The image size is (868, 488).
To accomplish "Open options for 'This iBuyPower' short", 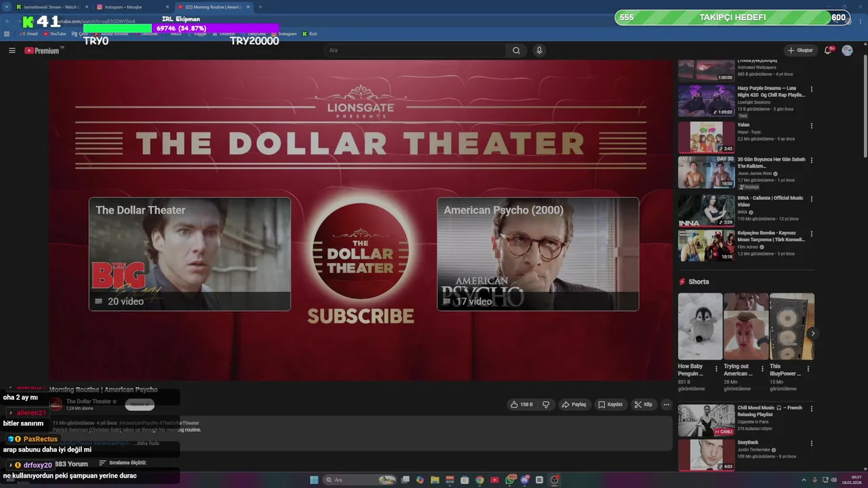I will (x=808, y=369).
